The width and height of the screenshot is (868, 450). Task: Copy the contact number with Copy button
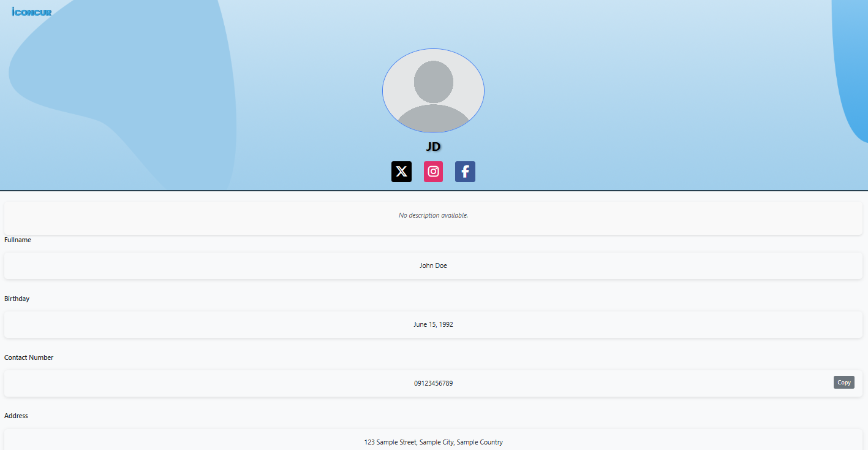click(843, 383)
